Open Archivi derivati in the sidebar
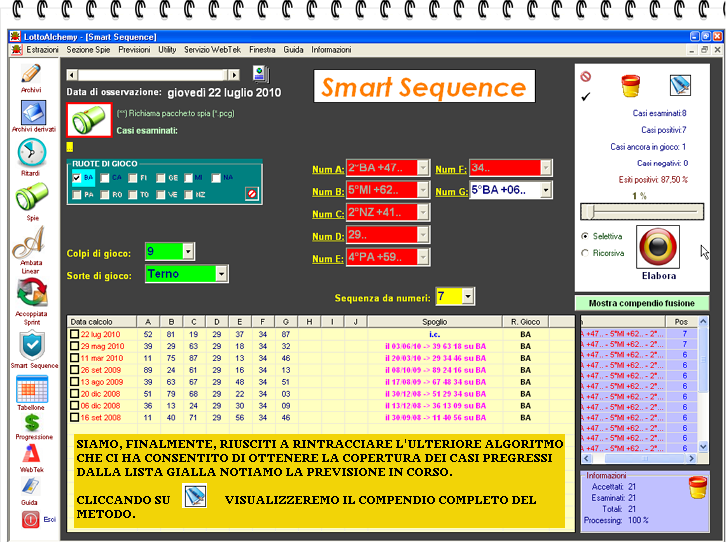726x542 pixels. [33, 112]
